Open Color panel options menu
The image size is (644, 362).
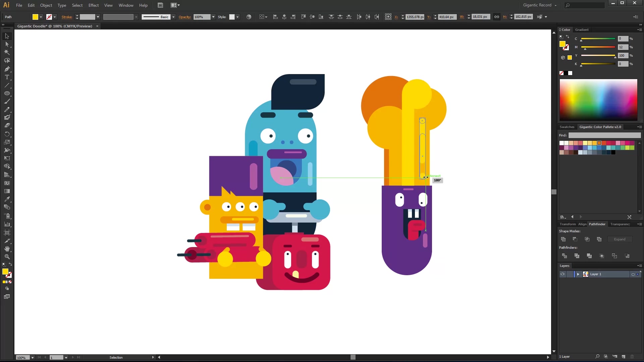tap(640, 29)
